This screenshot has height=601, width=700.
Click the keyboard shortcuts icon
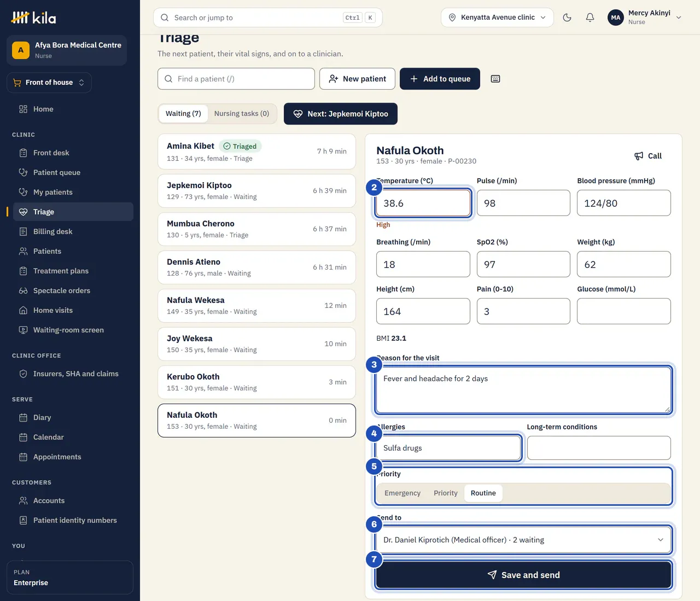click(x=495, y=79)
